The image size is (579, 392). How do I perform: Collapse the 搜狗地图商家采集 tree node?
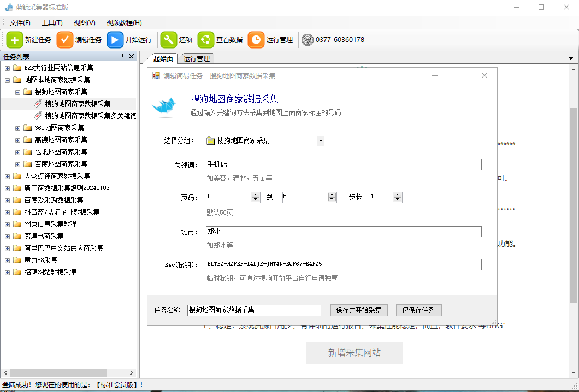tap(17, 92)
